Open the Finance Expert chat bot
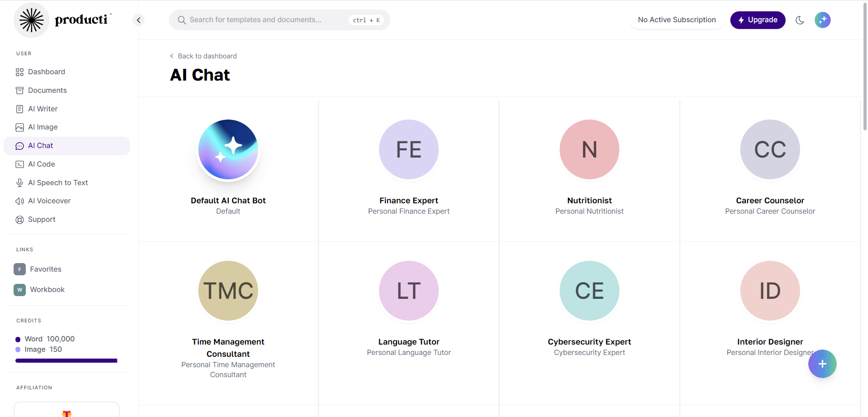Viewport: 868px width, 417px height. click(408, 149)
